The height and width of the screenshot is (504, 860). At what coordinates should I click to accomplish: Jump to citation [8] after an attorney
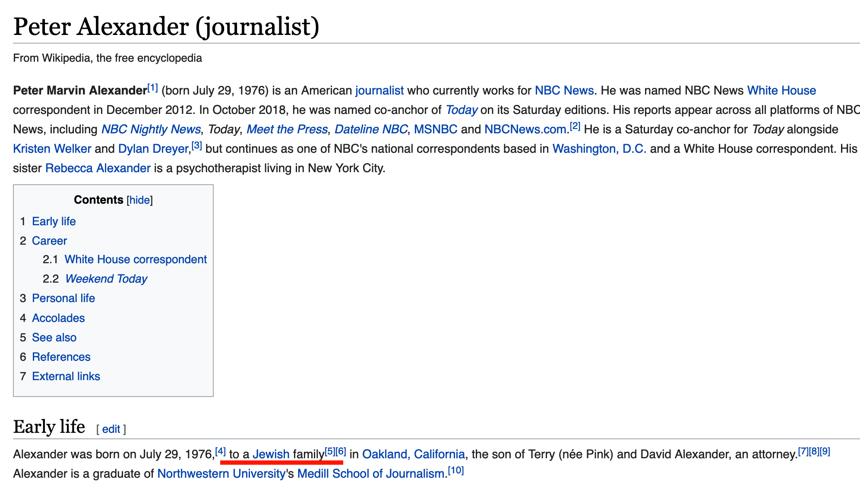[x=814, y=451]
